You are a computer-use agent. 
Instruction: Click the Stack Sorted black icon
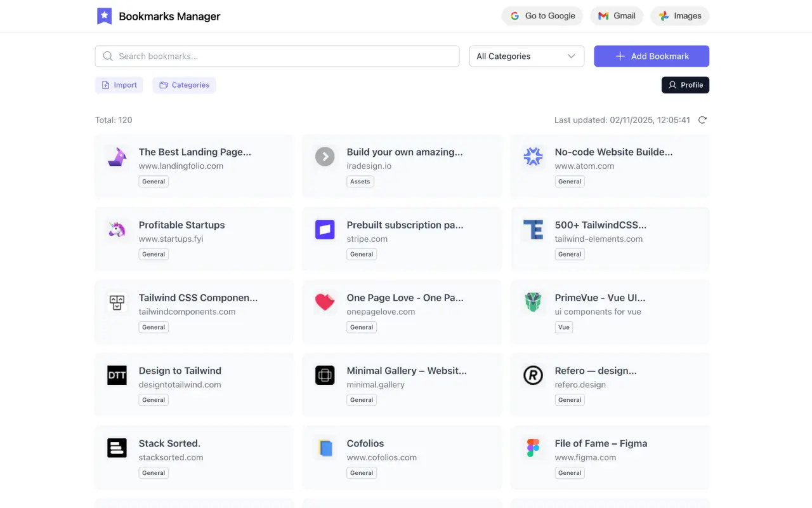coord(117,448)
